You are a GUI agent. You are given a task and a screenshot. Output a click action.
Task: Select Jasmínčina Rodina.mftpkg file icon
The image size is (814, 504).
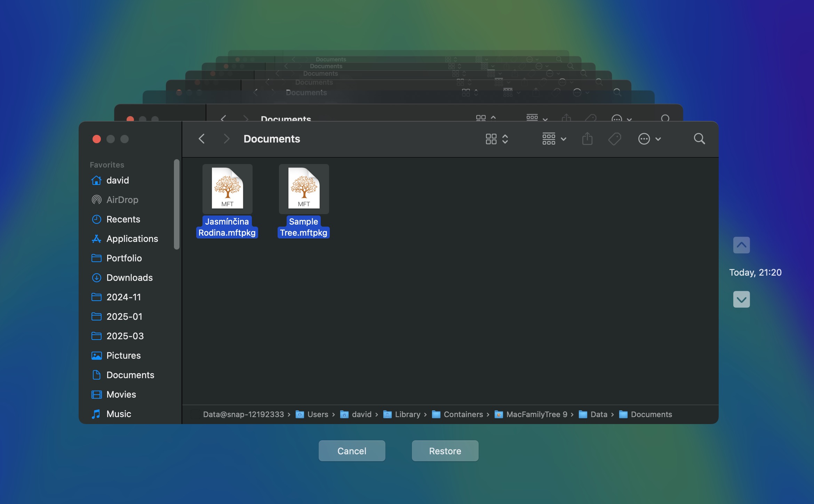point(228,189)
